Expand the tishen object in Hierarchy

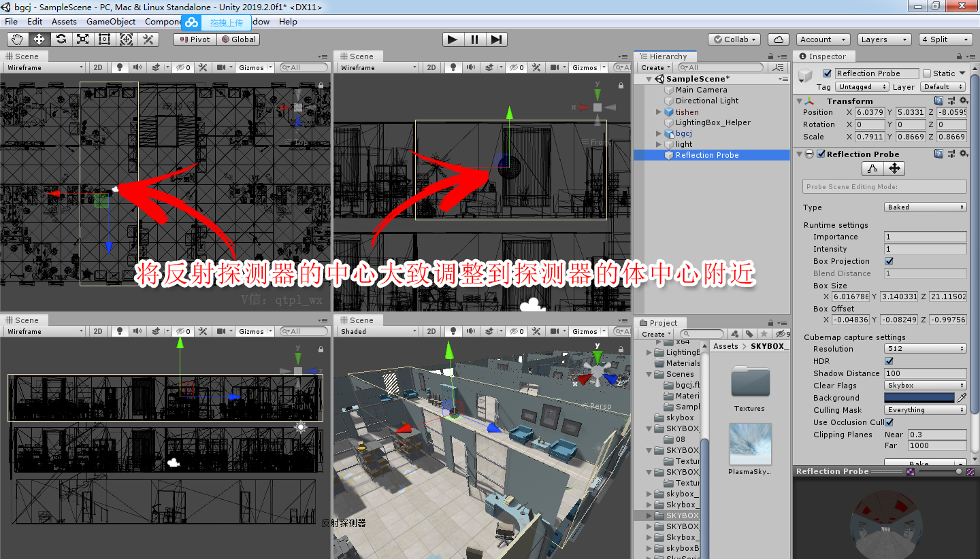coord(658,112)
